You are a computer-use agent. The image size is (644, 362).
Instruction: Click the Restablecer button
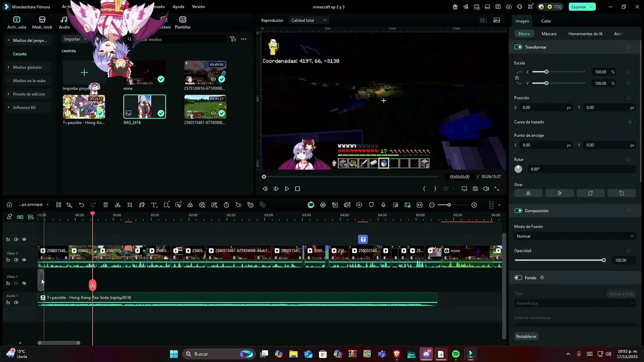(x=526, y=336)
